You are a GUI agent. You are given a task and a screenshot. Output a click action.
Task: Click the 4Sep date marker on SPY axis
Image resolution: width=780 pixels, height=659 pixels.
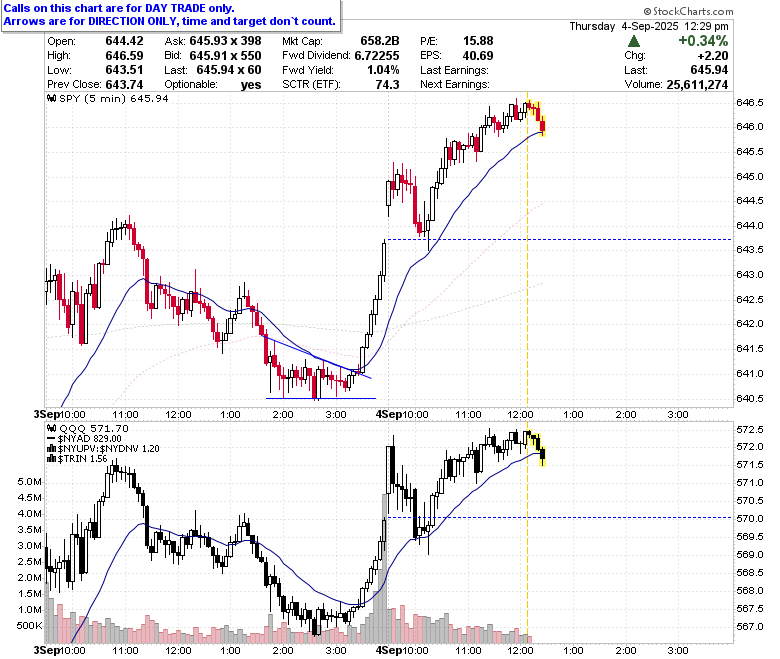[x=387, y=414]
